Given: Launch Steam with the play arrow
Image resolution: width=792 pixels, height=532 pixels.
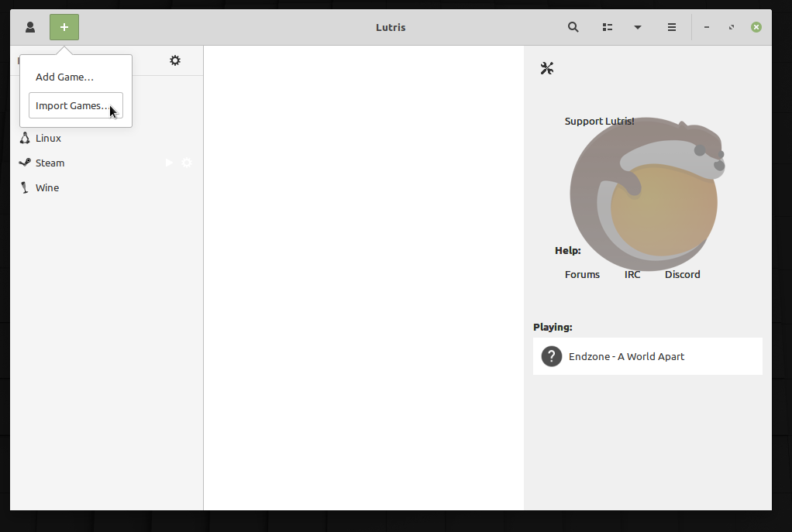Looking at the screenshot, I should [x=169, y=163].
